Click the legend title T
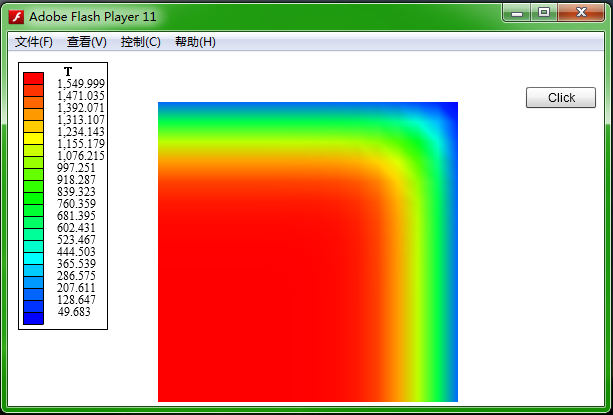This screenshot has height=415, width=613. pos(68,72)
